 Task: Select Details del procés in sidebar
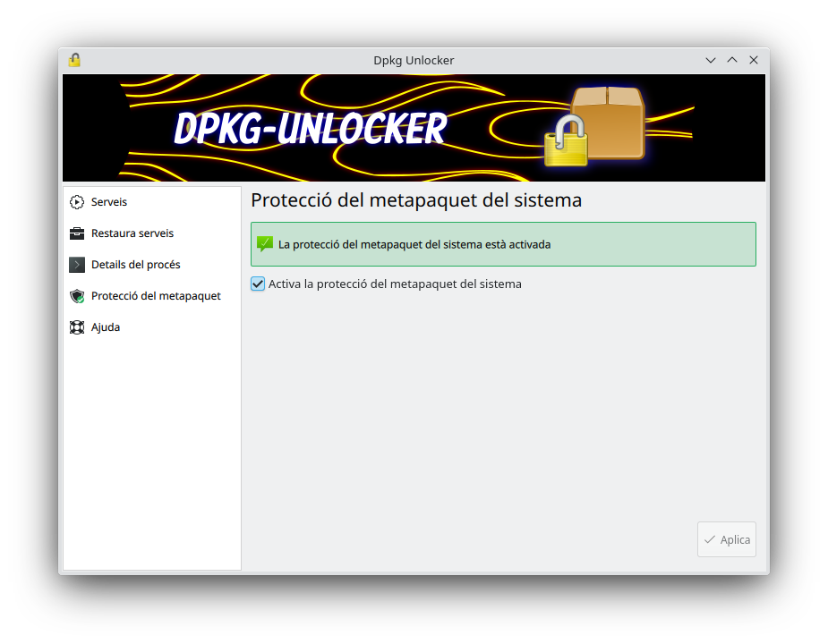136,265
